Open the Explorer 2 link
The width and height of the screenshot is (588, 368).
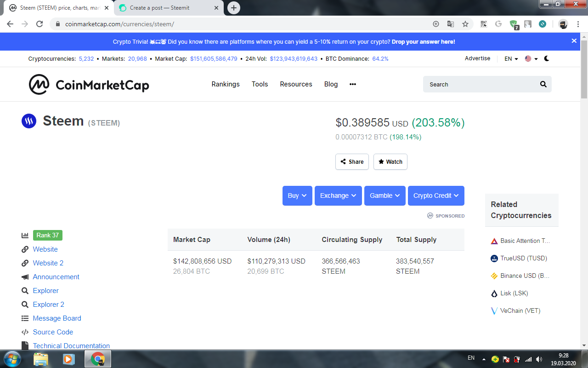(49, 305)
